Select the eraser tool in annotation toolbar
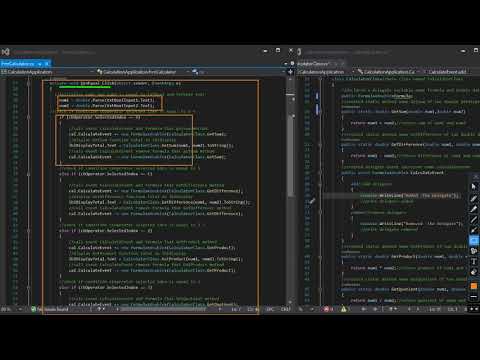Image resolution: width=480 pixels, height=360 pixels. (474, 272)
